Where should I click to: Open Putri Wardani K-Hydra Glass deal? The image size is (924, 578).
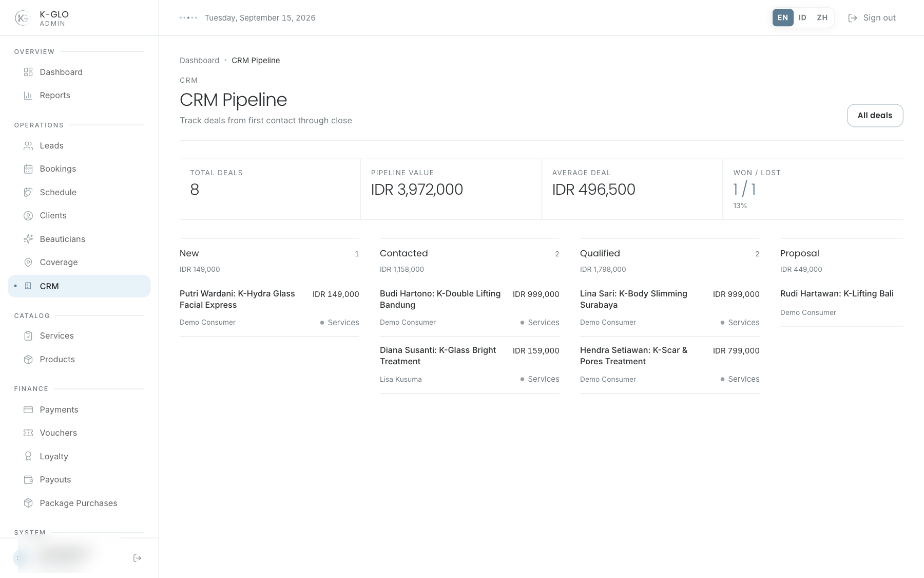pos(269,308)
